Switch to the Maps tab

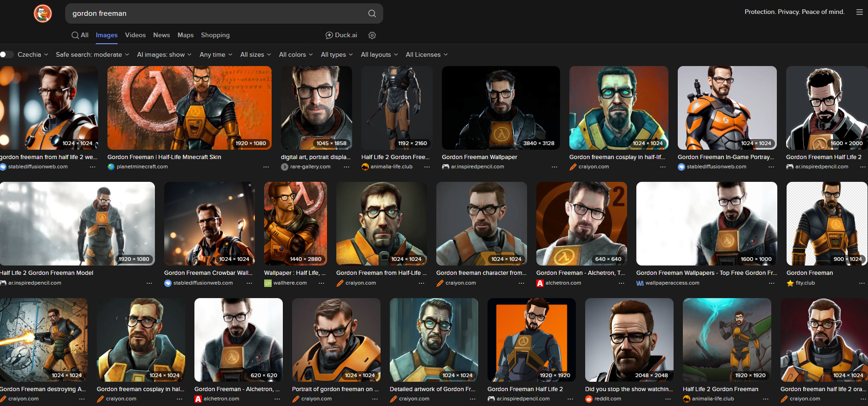[186, 35]
